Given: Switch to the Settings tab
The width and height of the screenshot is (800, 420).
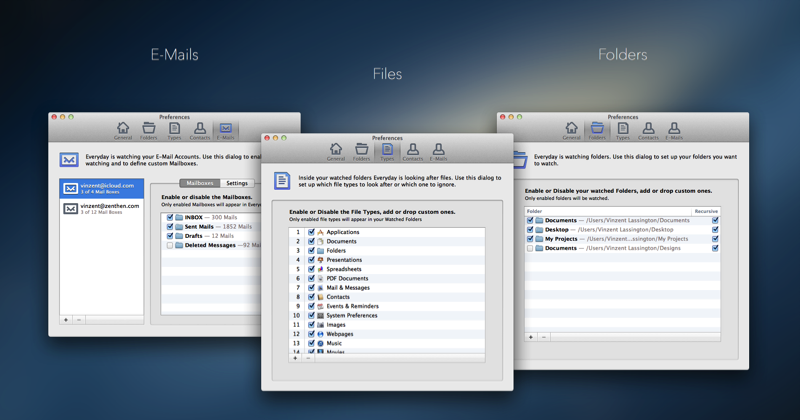Looking at the screenshot, I should pos(237,183).
